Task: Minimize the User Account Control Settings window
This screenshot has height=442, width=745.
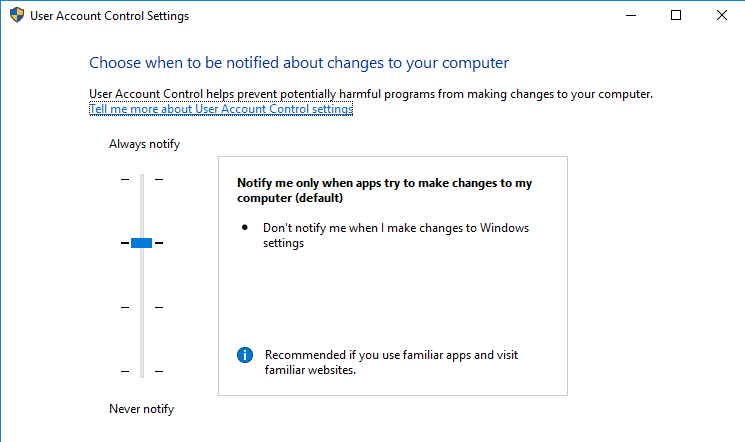Action: [x=631, y=15]
